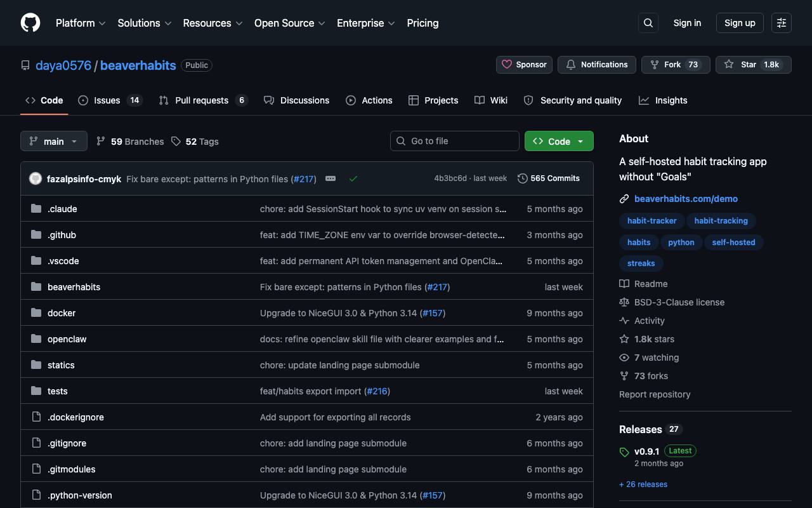Open the + 26 releases link

pos(643,485)
